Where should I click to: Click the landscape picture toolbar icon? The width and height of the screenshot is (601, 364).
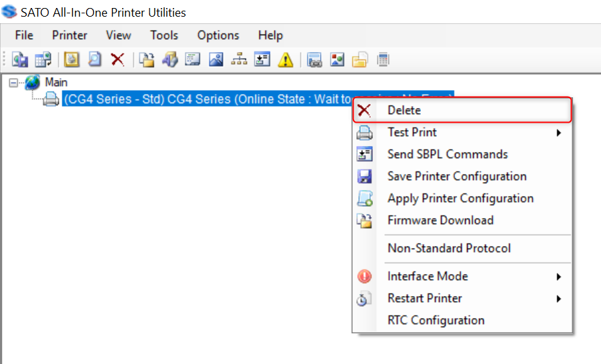click(x=215, y=60)
